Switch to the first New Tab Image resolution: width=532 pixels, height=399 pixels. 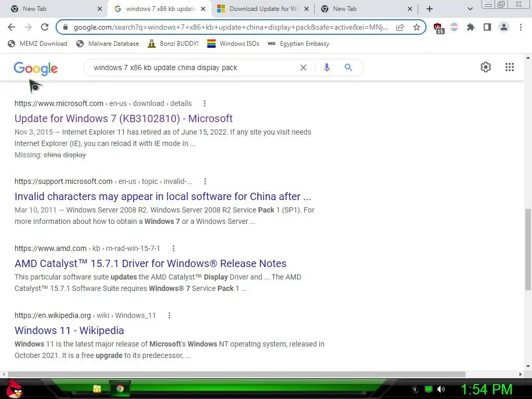point(54,9)
